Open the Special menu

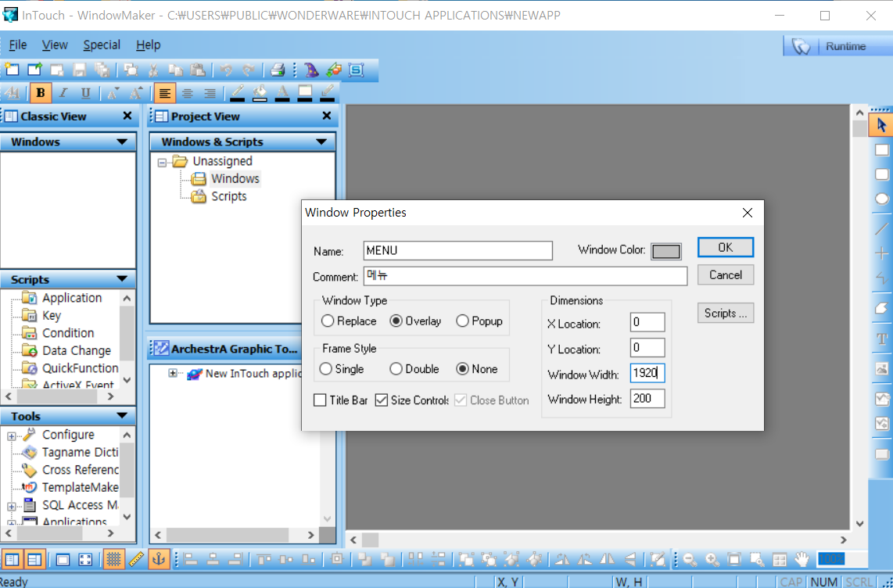pyautogui.click(x=102, y=45)
